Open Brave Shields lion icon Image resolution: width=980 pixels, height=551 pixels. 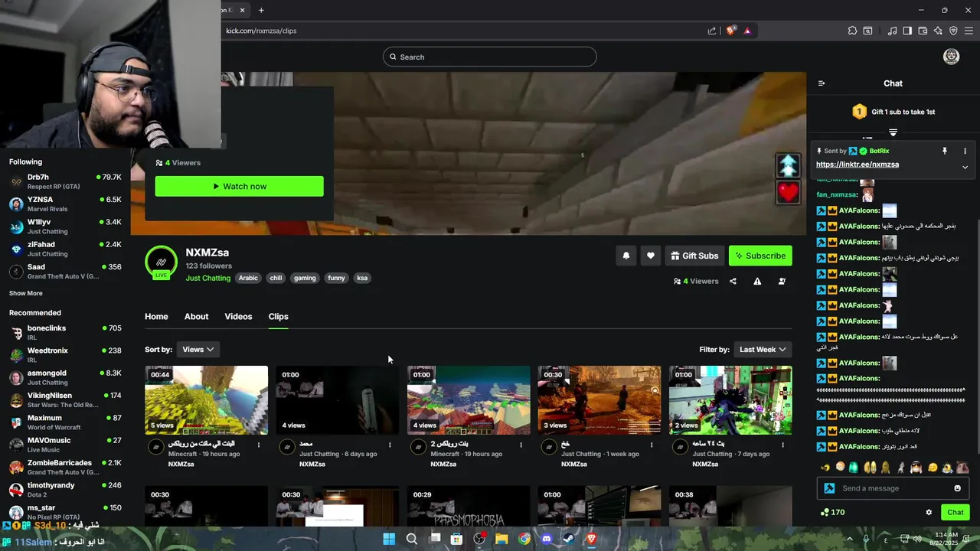(x=730, y=31)
